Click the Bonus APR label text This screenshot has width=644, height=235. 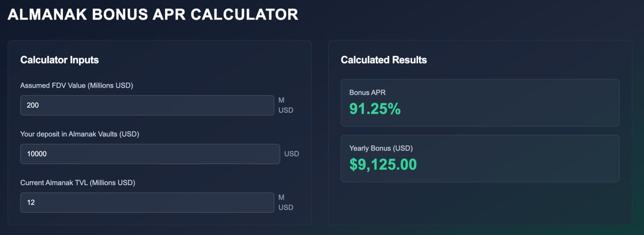point(367,93)
